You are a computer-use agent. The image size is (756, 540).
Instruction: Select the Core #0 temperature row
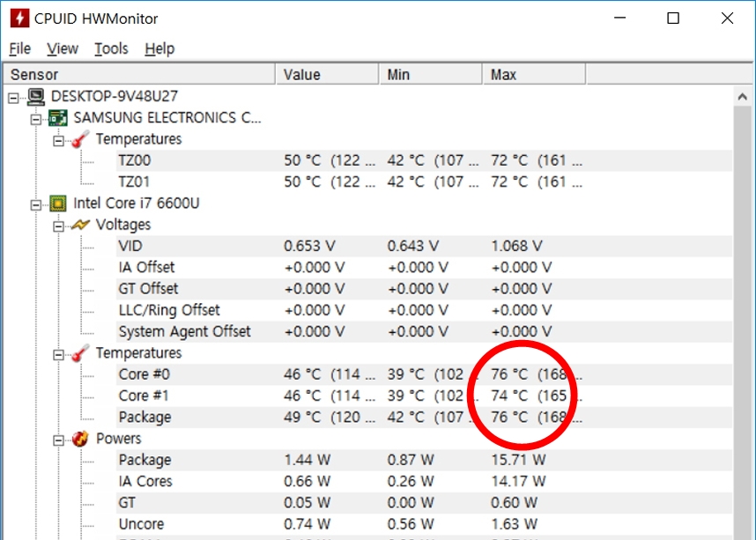(425, 374)
